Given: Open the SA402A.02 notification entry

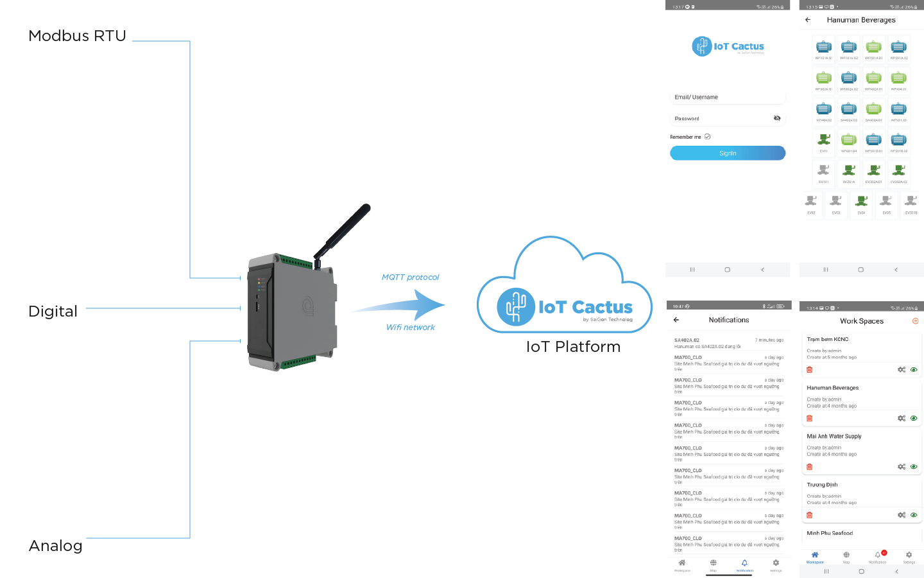Looking at the screenshot, I should (729, 343).
